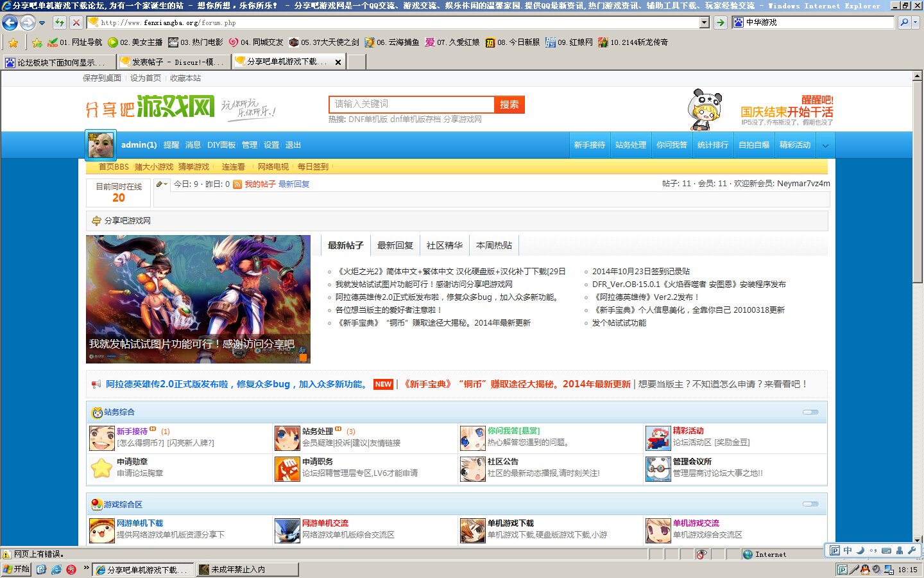
Task: Stop loading with the red X icon
Action: pos(76,22)
